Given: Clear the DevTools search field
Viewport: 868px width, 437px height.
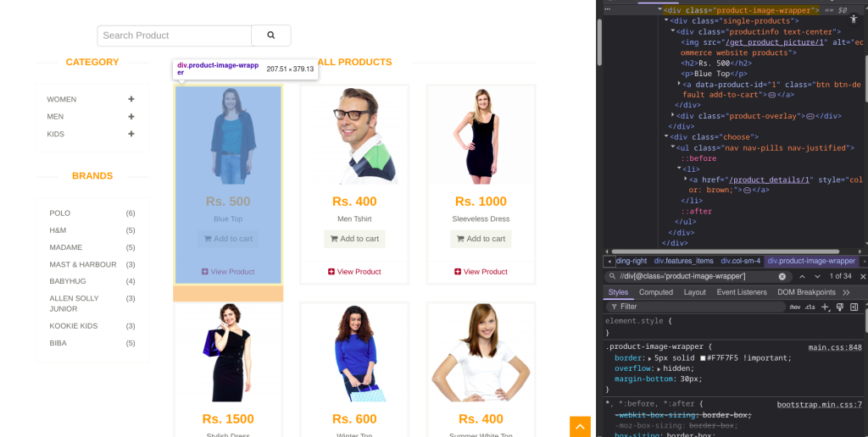Looking at the screenshot, I should (782, 276).
